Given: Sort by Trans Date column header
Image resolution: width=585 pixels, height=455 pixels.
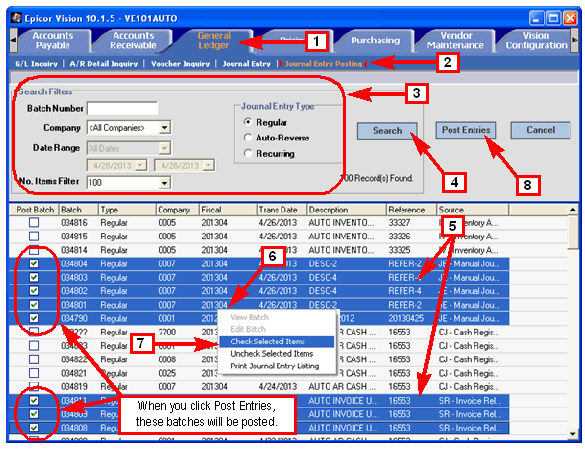Looking at the screenshot, I should point(282,210).
